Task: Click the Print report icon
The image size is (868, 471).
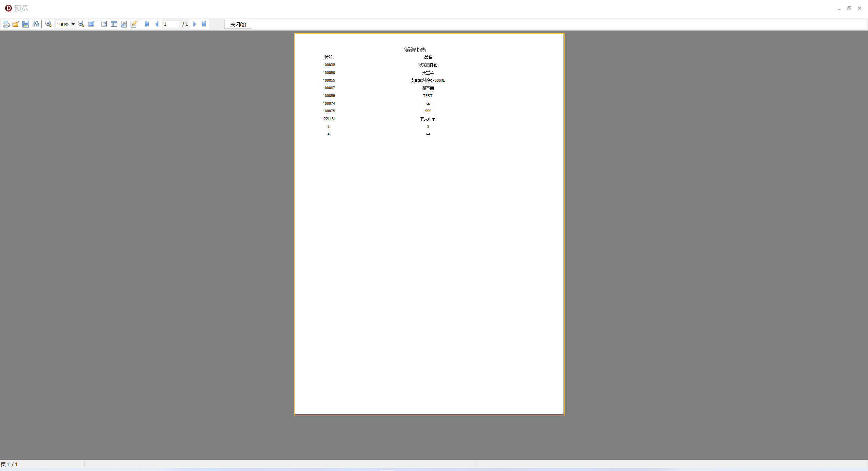Action: (6, 24)
